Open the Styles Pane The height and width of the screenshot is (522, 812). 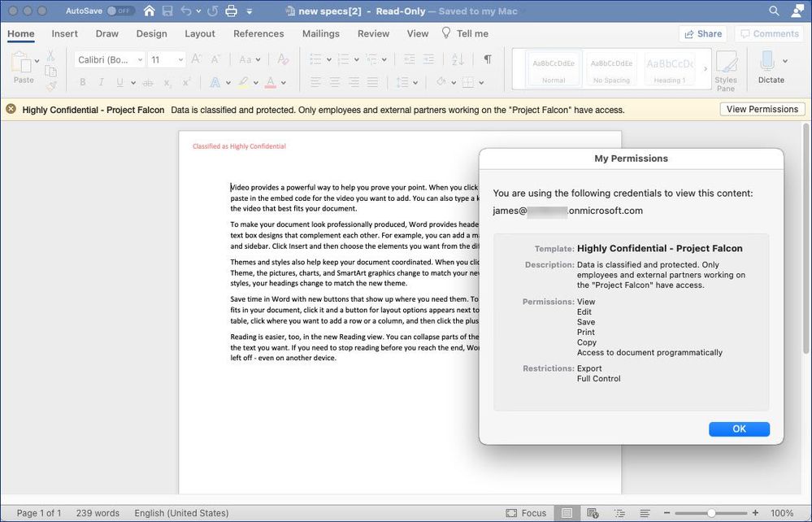[x=726, y=72]
